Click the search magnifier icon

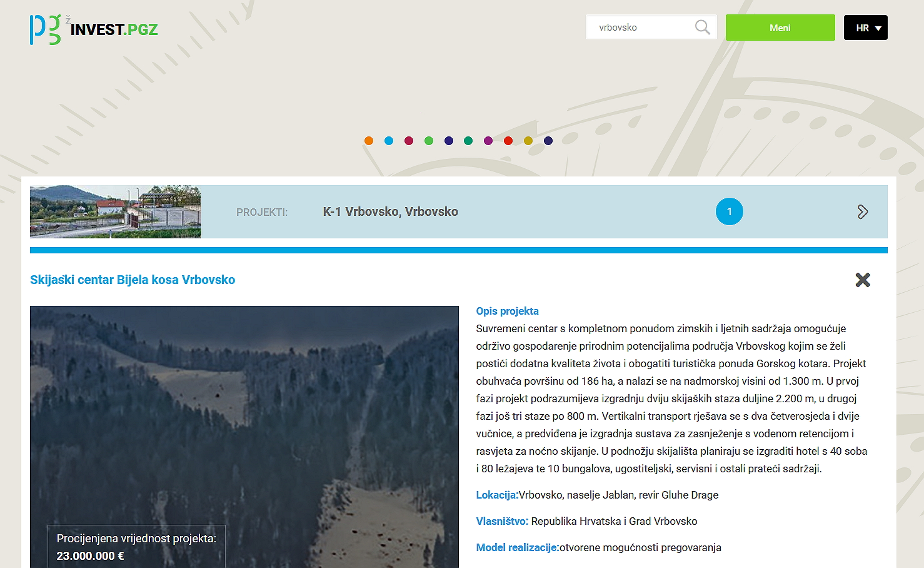coord(702,28)
